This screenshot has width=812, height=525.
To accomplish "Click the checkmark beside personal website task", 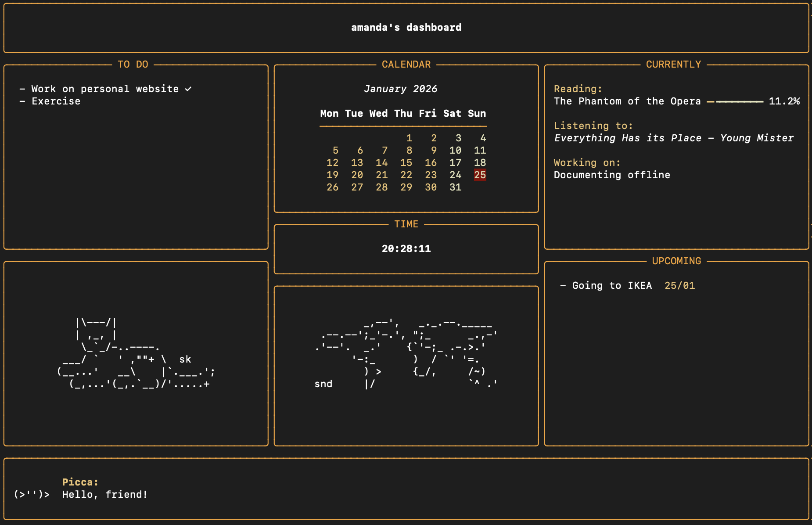I will click(x=188, y=89).
